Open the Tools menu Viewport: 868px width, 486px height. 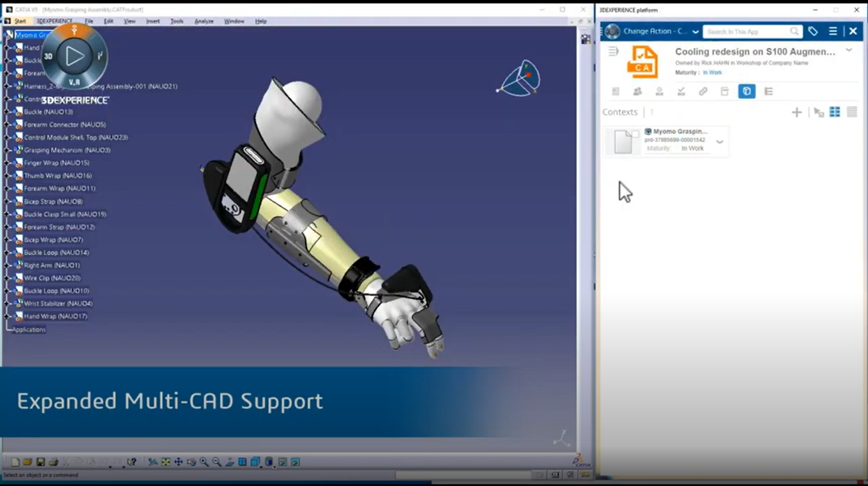(x=177, y=21)
